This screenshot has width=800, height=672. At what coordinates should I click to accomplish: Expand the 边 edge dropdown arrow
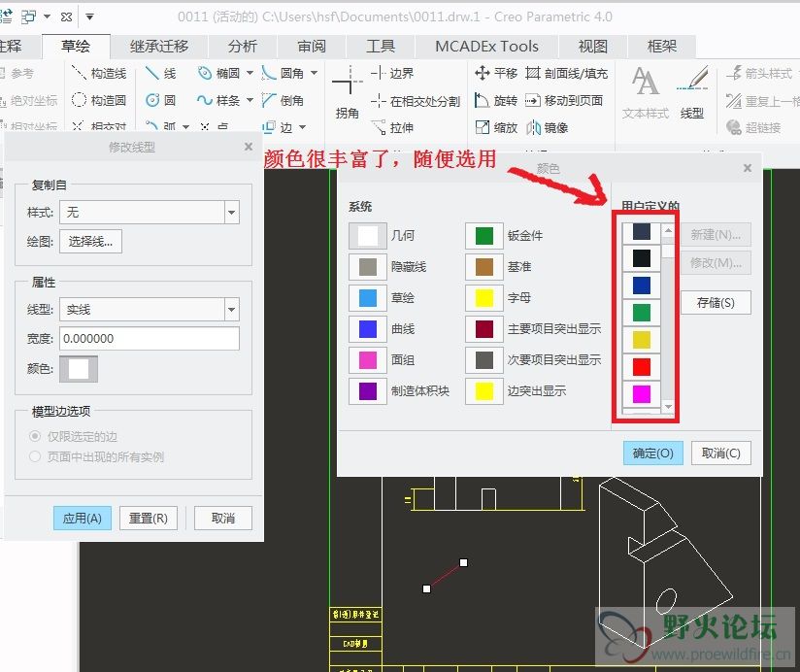[303, 127]
